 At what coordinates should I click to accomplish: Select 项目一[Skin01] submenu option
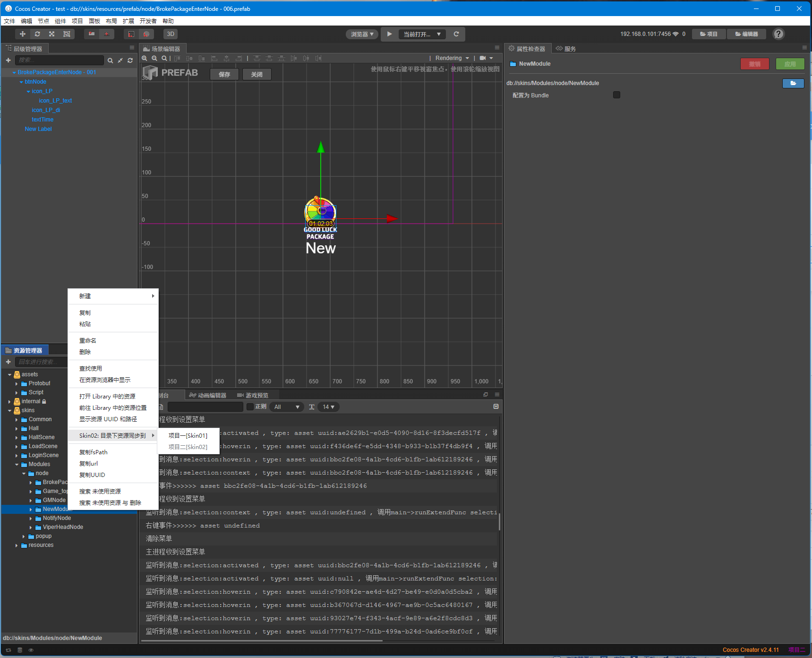188,436
